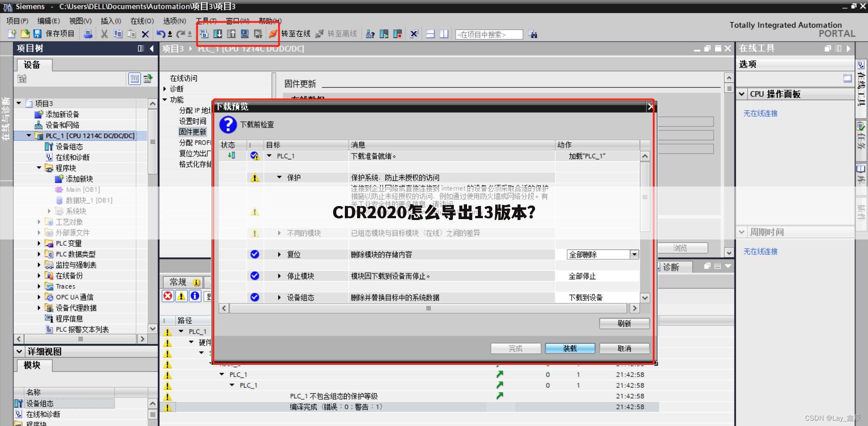
Task: Expand the 诊断 item in online access list
Action: coord(165,89)
